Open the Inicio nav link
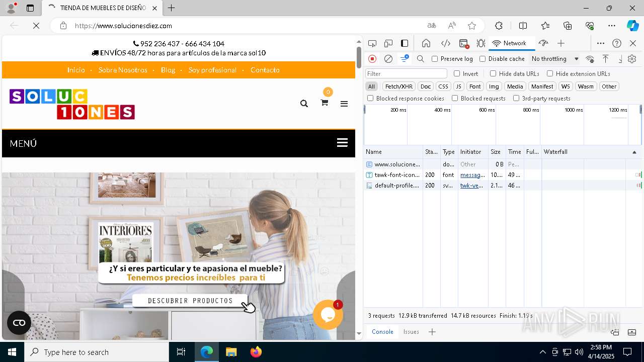644x362 pixels. tap(76, 70)
